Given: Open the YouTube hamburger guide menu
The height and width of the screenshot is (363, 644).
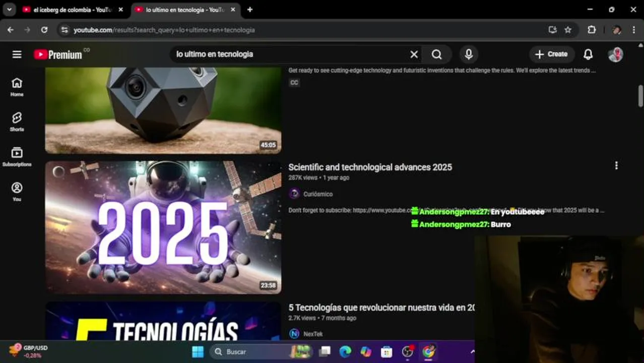Looking at the screenshot, I should [x=17, y=54].
